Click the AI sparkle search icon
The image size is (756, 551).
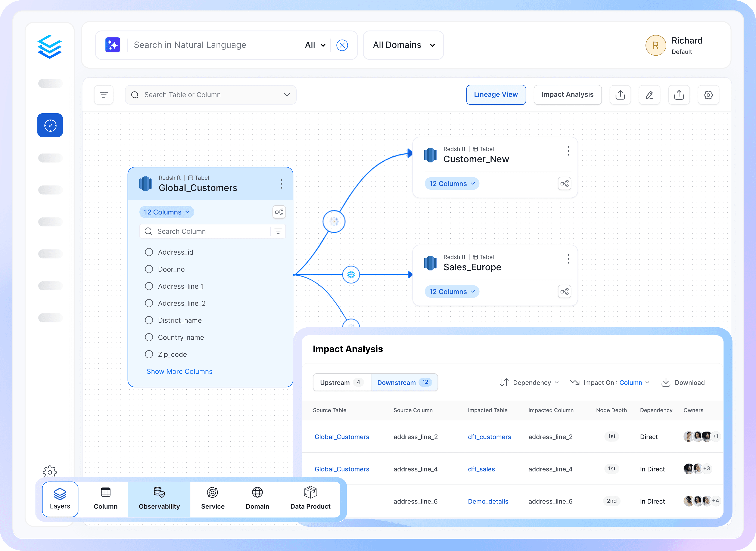pos(113,45)
